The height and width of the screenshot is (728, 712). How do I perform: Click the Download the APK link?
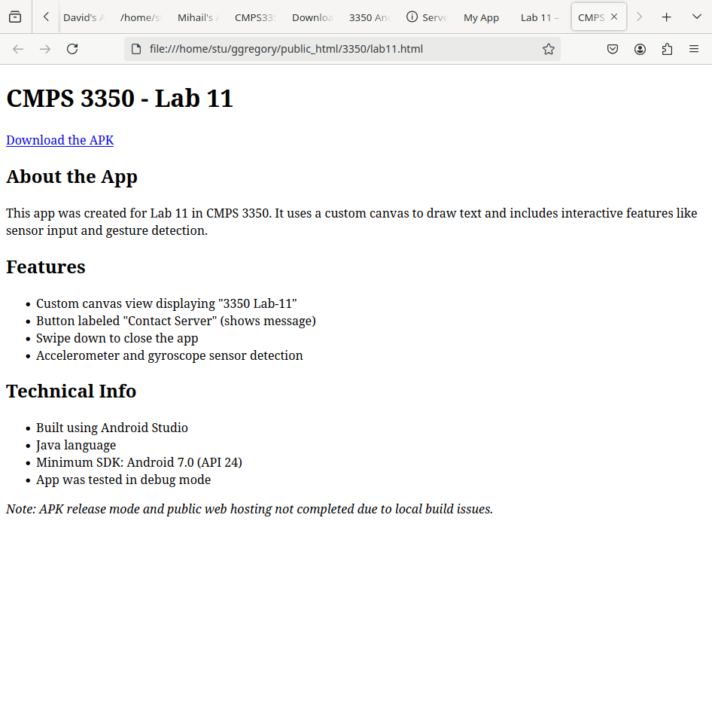59,140
